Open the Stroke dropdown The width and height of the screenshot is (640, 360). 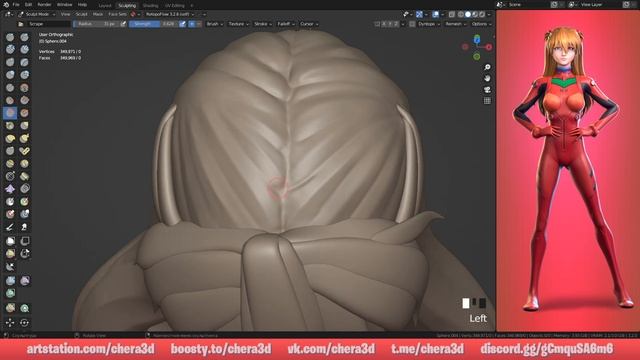coord(263,24)
